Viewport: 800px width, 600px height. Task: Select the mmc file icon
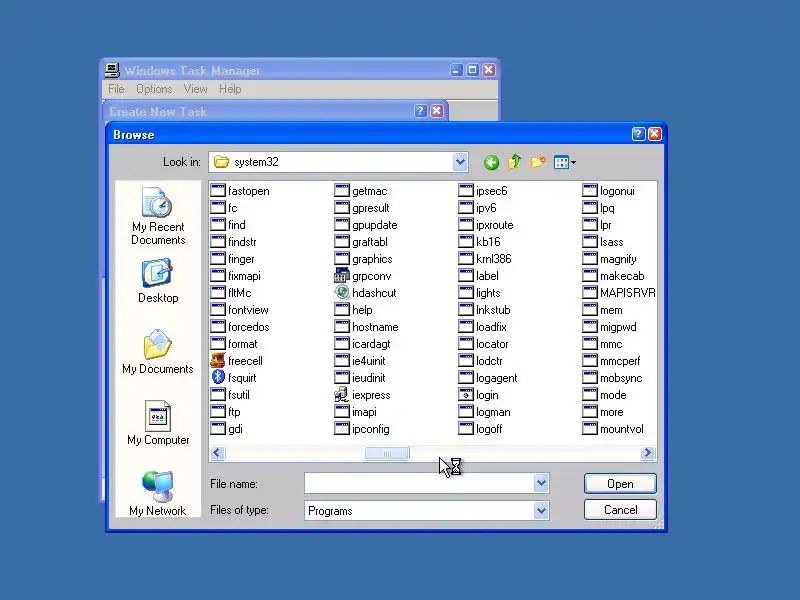click(x=590, y=344)
